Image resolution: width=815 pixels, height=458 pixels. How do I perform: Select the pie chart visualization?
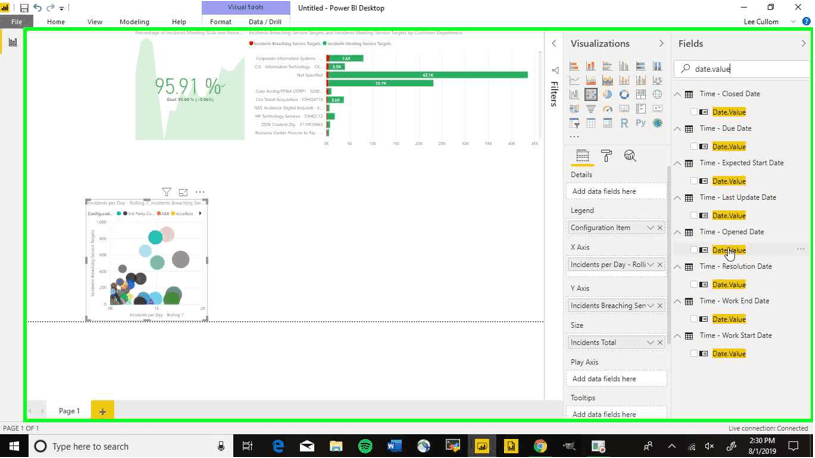click(x=607, y=94)
